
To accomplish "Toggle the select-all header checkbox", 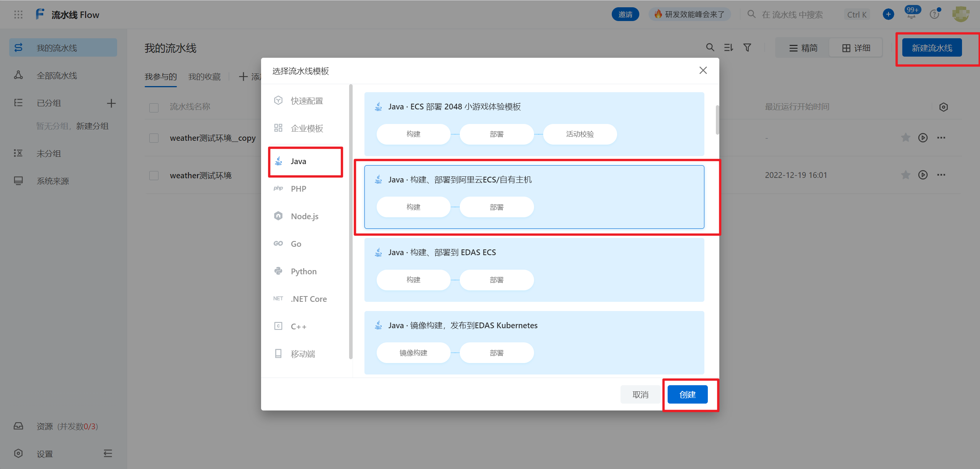I will [154, 107].
